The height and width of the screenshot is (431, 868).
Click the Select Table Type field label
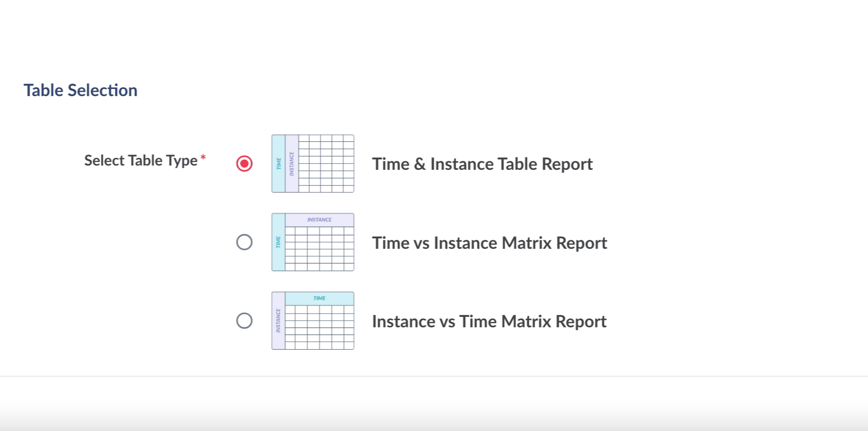click(141, 161)
